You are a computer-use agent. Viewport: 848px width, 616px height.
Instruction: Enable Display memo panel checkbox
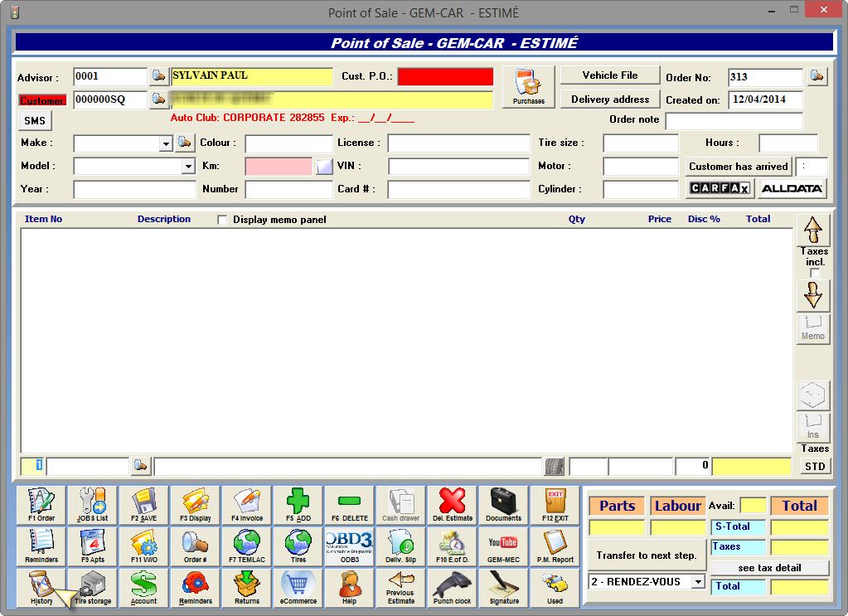click(x=222, y=220)
